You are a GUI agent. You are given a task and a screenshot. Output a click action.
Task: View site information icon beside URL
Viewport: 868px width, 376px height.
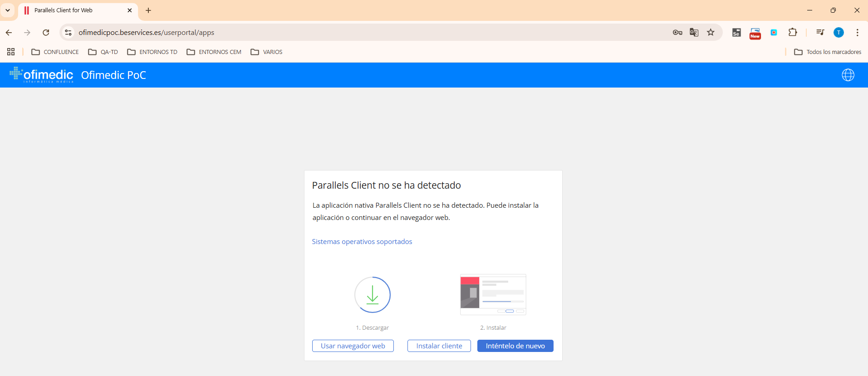click(x=68, y=32)
